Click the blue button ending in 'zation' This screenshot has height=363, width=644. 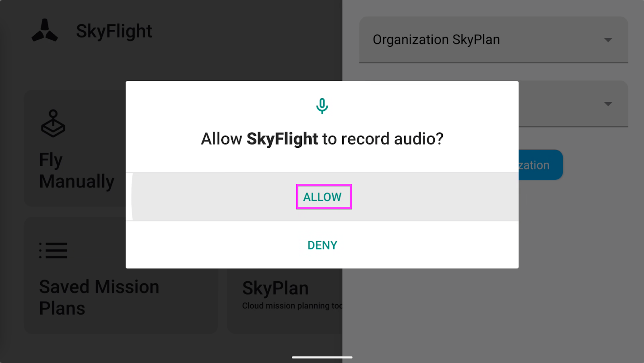click(x=541, y=165)
